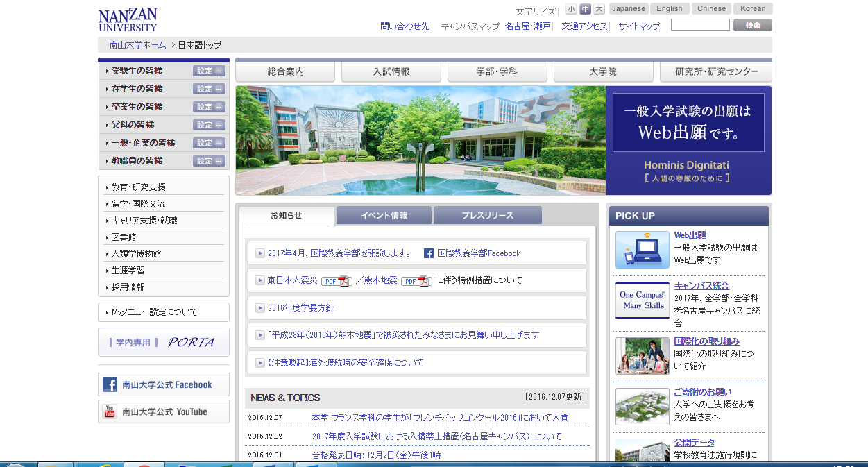Focus the site search input field
868x467 pixels.
point(700,25)
